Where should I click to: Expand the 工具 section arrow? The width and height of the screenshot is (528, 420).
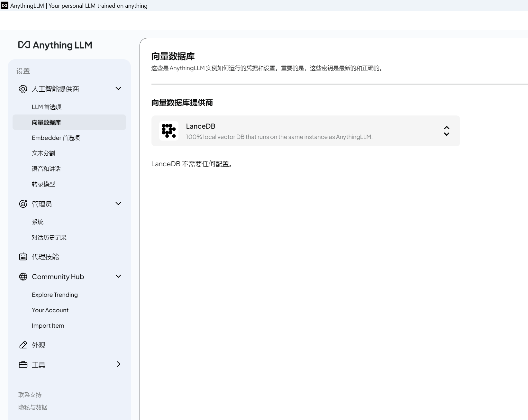[118, 364]
